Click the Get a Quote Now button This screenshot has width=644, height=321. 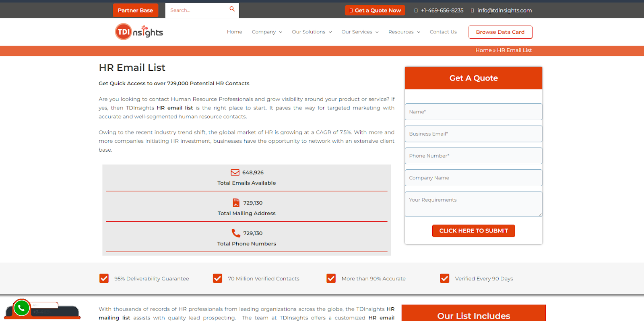point(375,10)
